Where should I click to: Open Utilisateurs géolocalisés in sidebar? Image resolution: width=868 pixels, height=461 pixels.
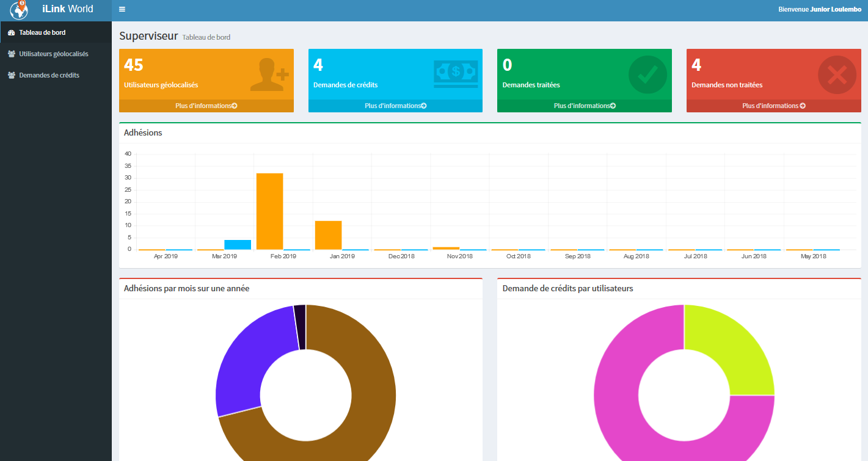[53, 54]
